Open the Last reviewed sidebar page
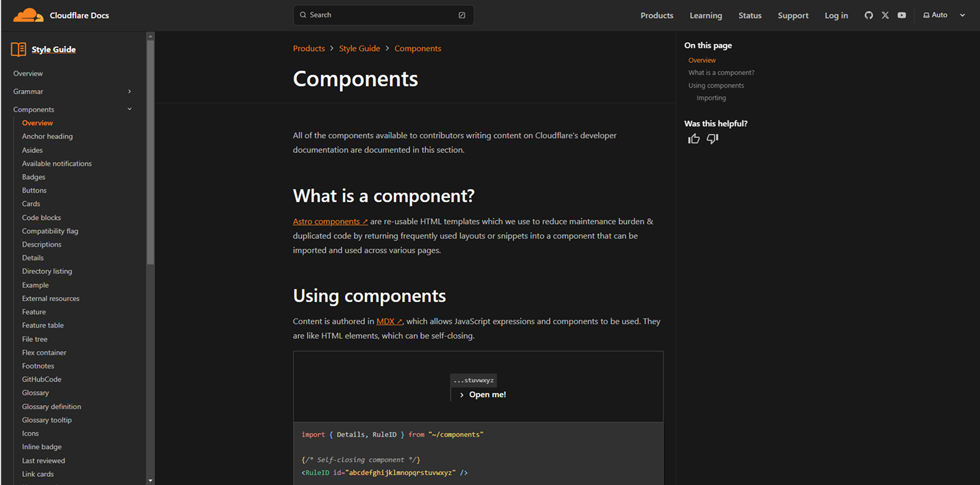 click(x=43, y=461)
